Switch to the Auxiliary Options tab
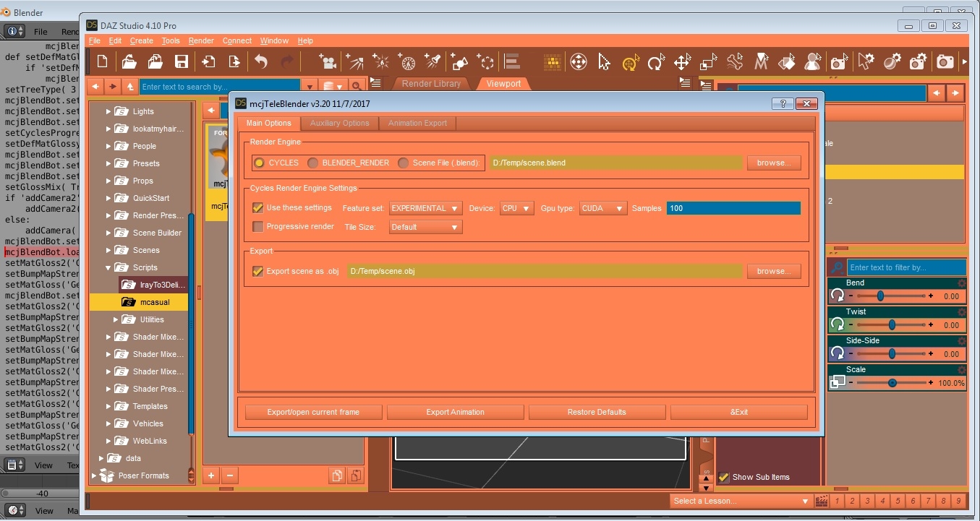980x521 pixels. 339,123
